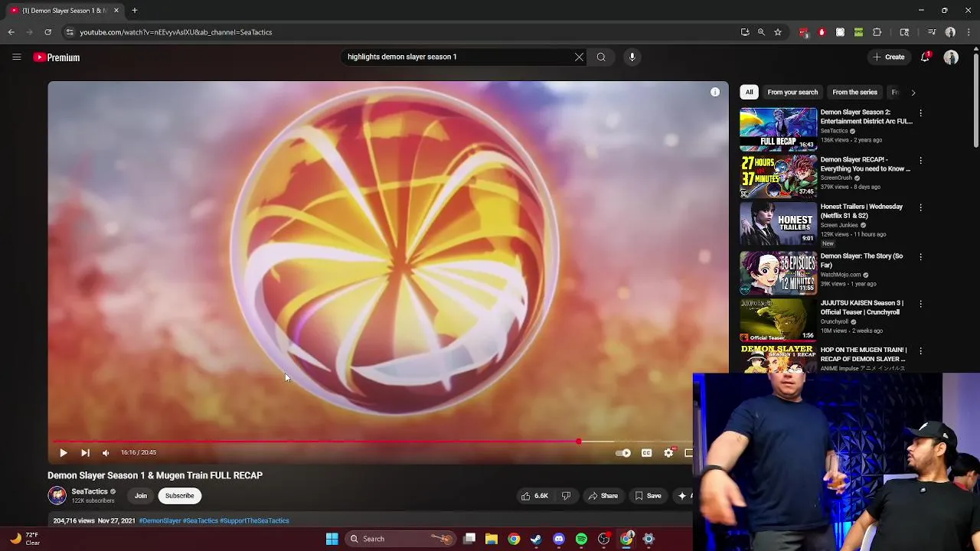Screen dimensions: 980x551
Task: Bookmark this page with the star
Action: (778, 32)
